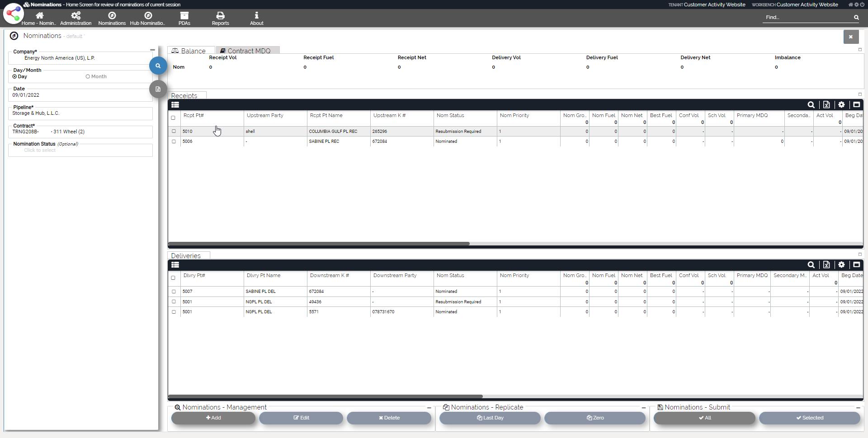The image size is (868, 438).
Task: Select all rows in Deliveries header checkbox
Action: pos(173,278)
